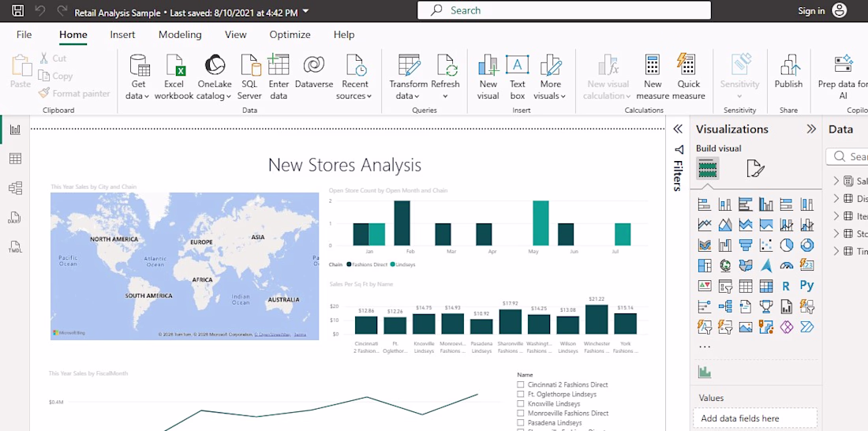
Task: Open the Insert ribbon tab
Action: pyautogui.click(x=122, y=35)
